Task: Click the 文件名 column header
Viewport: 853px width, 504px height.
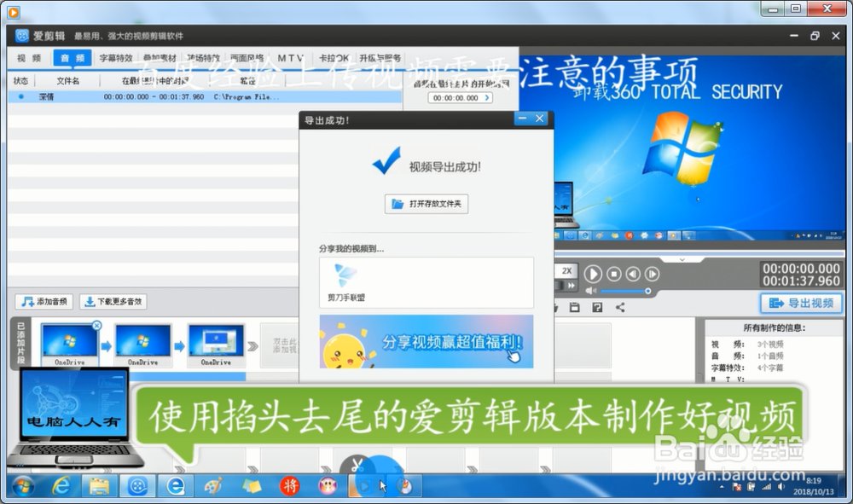Action: tap(68, 81)
